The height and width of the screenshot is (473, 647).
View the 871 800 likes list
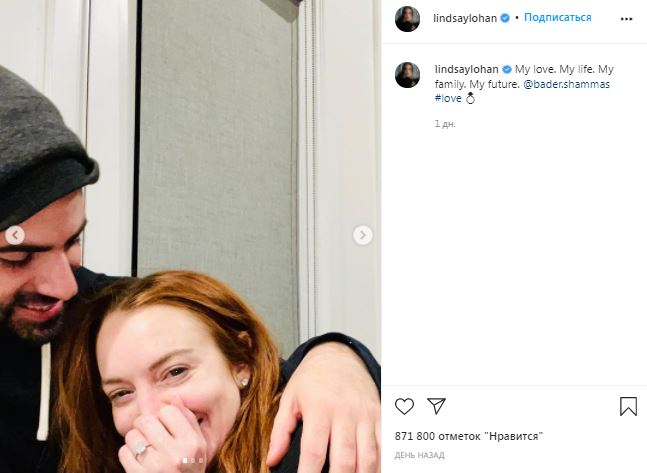pyautogui.click(x=468, y=436)
